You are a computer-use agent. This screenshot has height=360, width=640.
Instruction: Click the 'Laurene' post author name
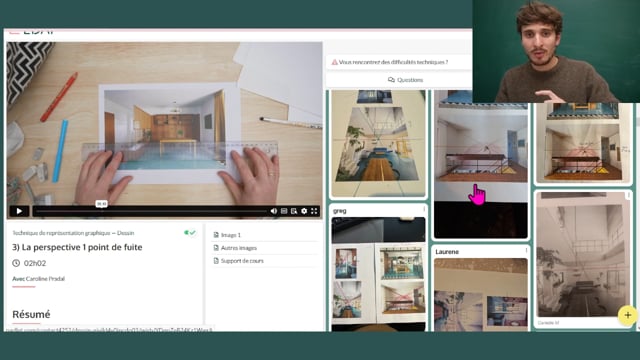point(447,252)
